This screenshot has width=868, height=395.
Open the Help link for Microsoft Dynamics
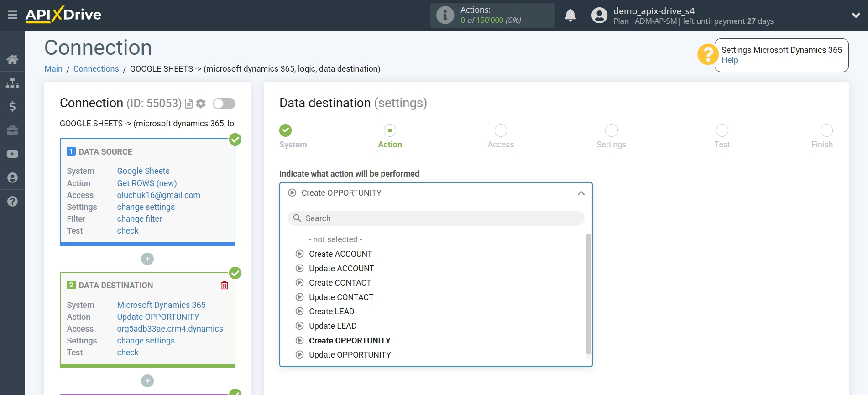(730, 60)
